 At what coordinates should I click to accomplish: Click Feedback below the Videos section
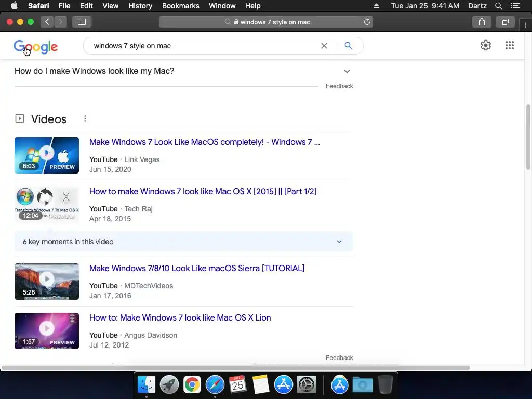[x=339, y=357]
